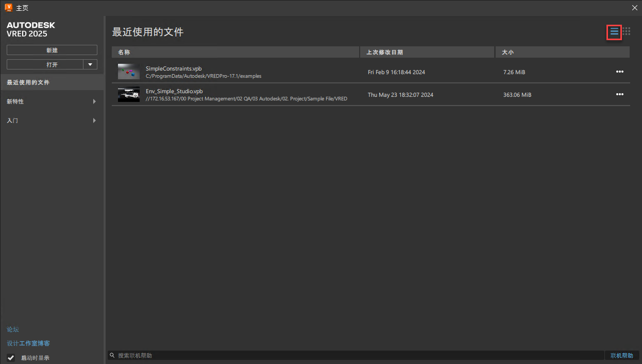Click the 新建 button
The width and height of the screenshot is (642, 364).
[x=52, y=50]
